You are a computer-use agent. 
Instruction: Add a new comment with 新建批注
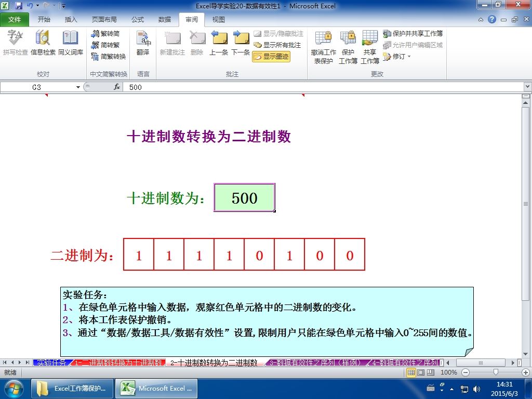[x=172, y=43]
